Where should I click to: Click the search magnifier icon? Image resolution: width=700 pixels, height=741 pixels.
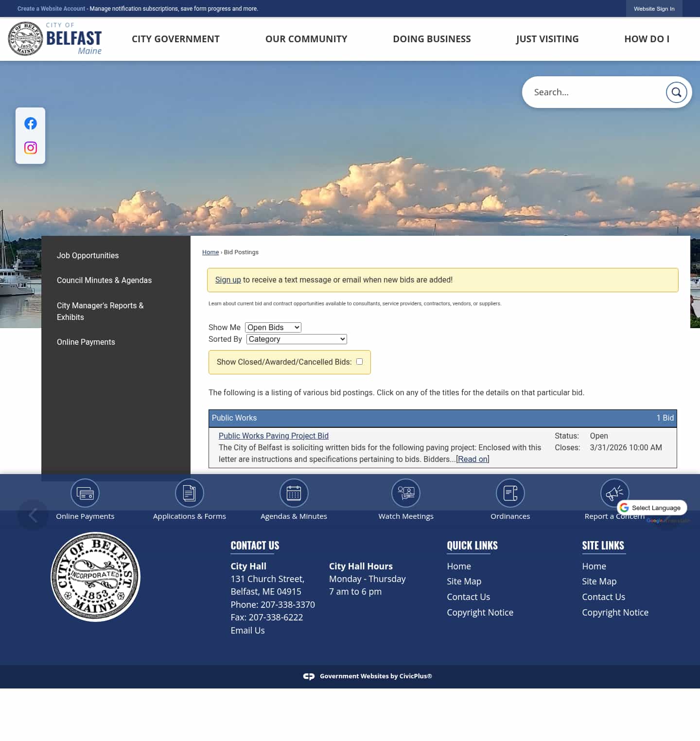click(676, 92)
